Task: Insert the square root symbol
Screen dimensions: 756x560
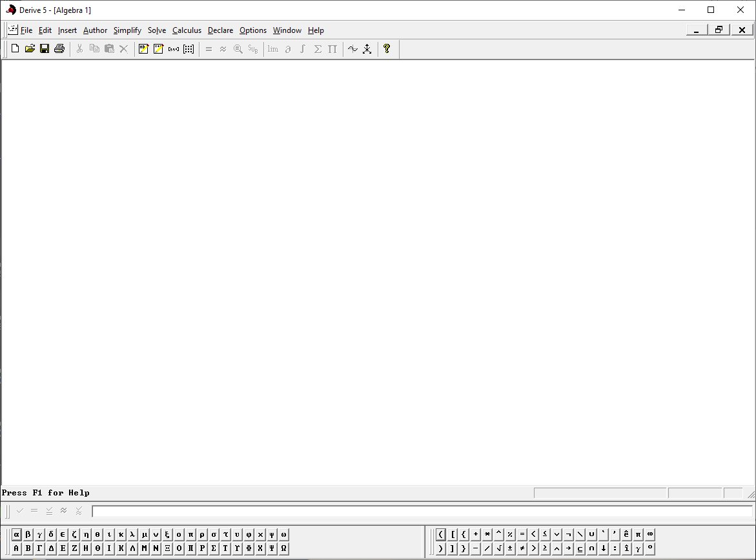Action: (499, 548)
